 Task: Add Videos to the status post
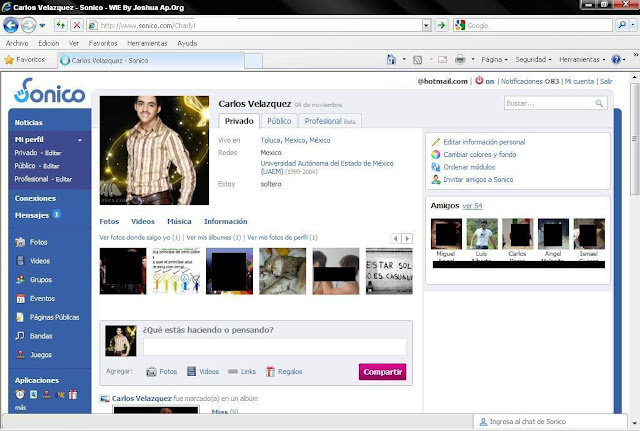point(203,371)
